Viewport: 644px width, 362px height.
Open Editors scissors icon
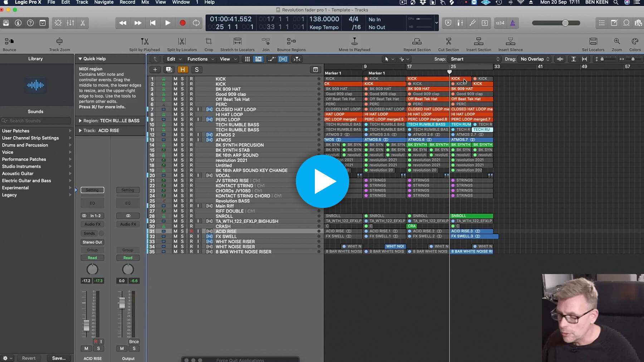pyautogui.click(x=83, y=23)
